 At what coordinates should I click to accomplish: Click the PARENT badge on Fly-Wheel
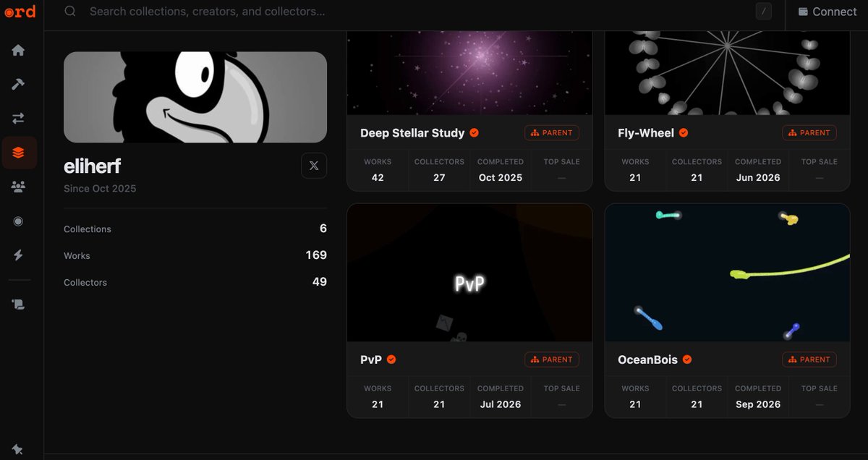809,133
